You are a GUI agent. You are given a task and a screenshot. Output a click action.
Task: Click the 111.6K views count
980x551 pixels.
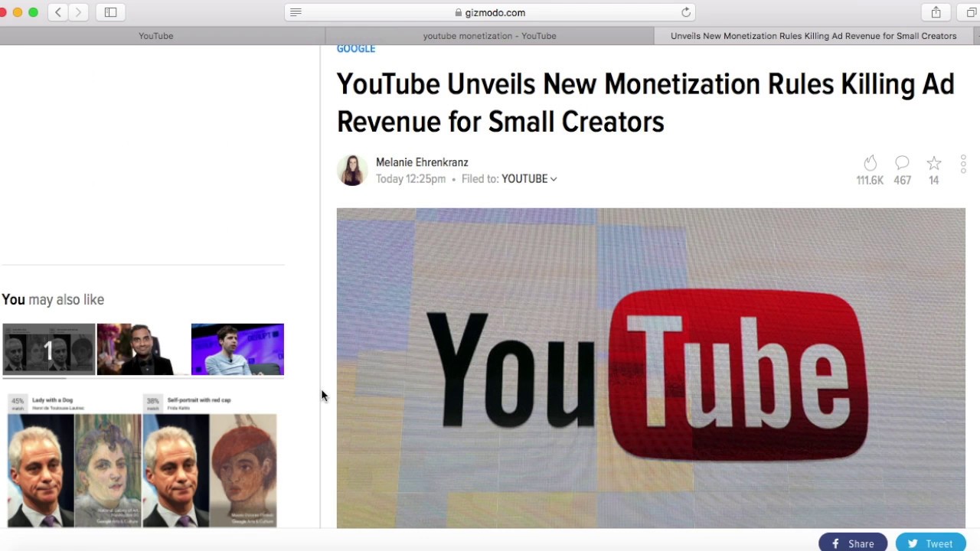click(870, 181)
